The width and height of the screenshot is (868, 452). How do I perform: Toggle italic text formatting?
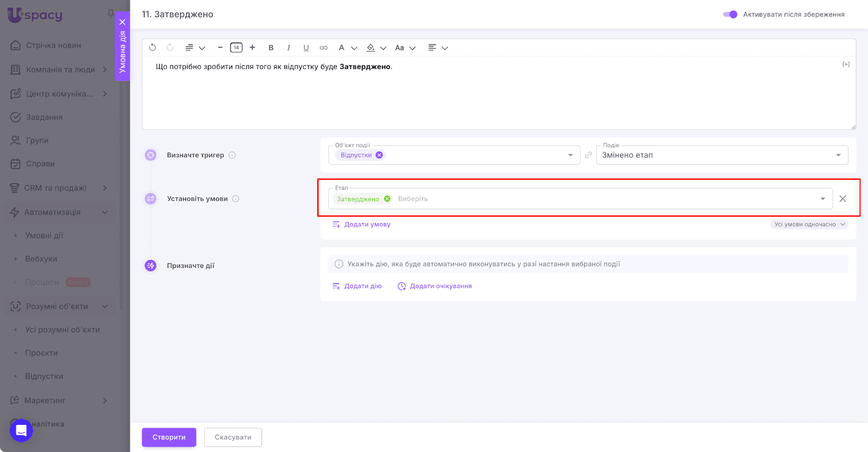point(289,48)
